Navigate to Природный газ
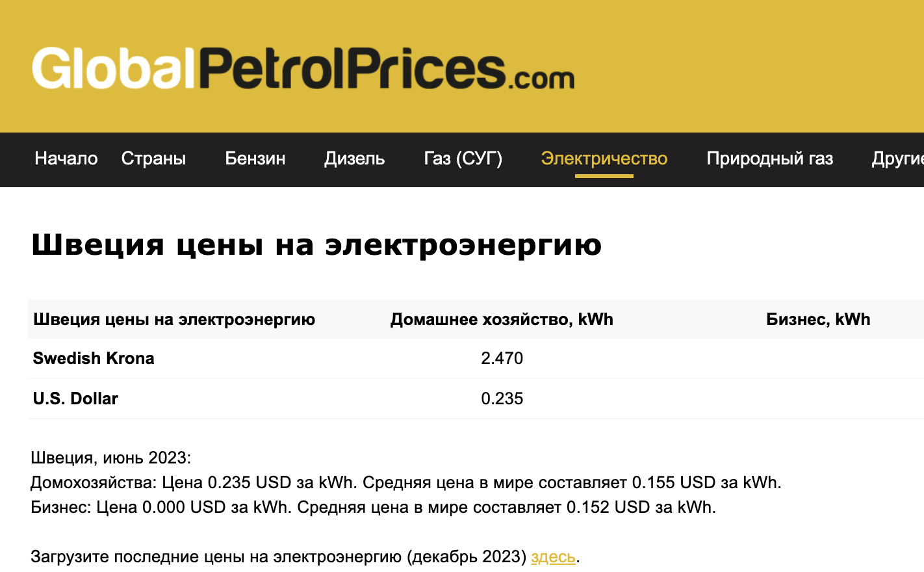Screen dimensions: 924x572 [x=769, y=159]
